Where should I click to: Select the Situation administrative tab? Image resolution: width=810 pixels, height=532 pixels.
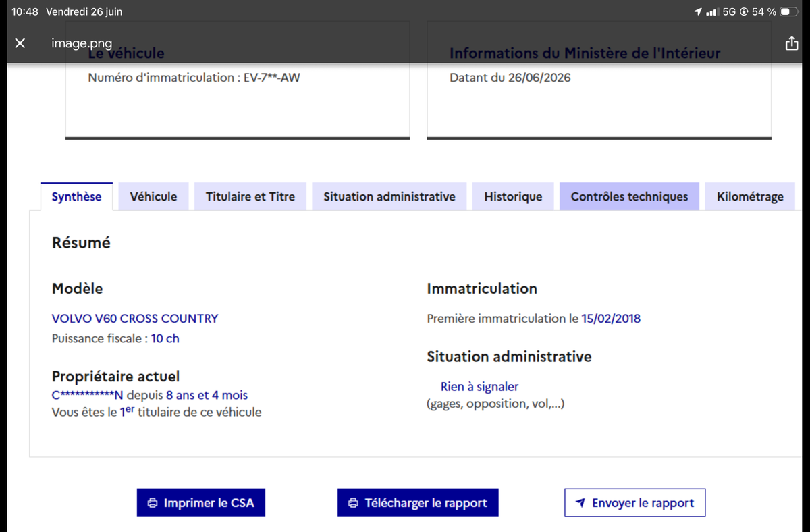coord(389,196)
